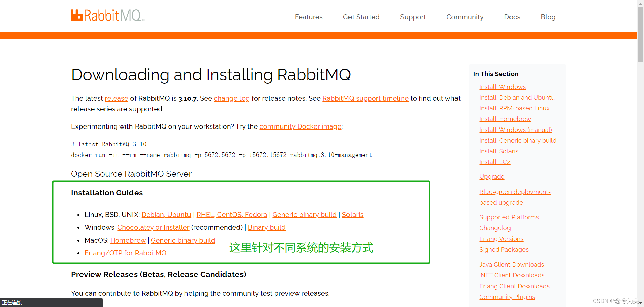This screenshot has height=307, width=644.
Task: Click the vertical scrollbar thumb
Action: pos(640,35)
